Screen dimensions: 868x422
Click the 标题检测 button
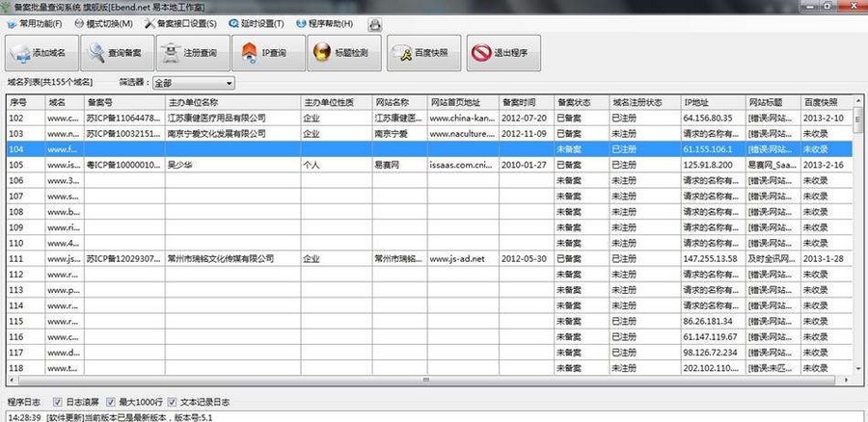point(344,53)
